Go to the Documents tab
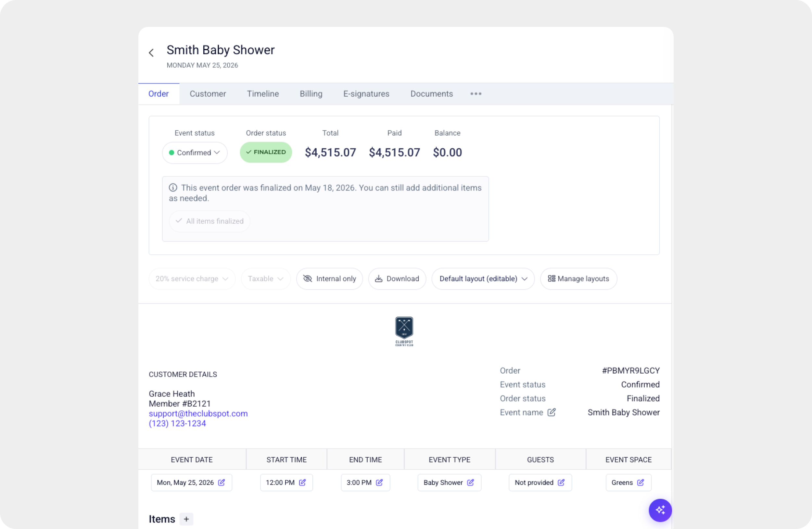 (x=431, y=94)
